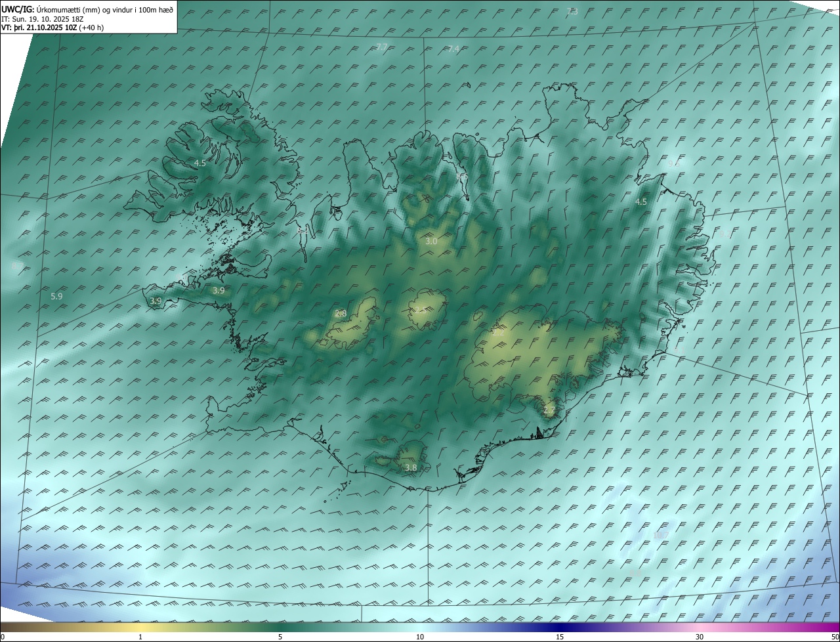This screenshot has height=642, width=840.
Task: Select the 7.4 value label offshore north
Action: click(x=453, y=49)
